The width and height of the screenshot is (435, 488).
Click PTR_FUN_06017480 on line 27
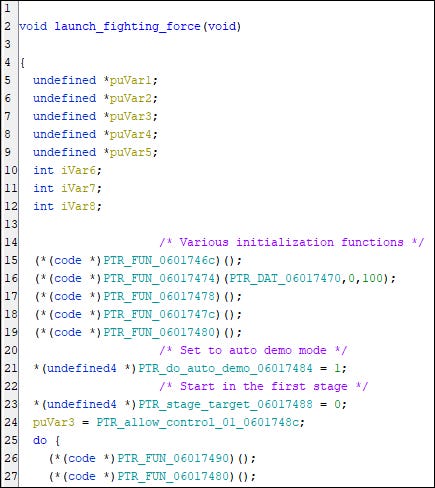[173, 476]
